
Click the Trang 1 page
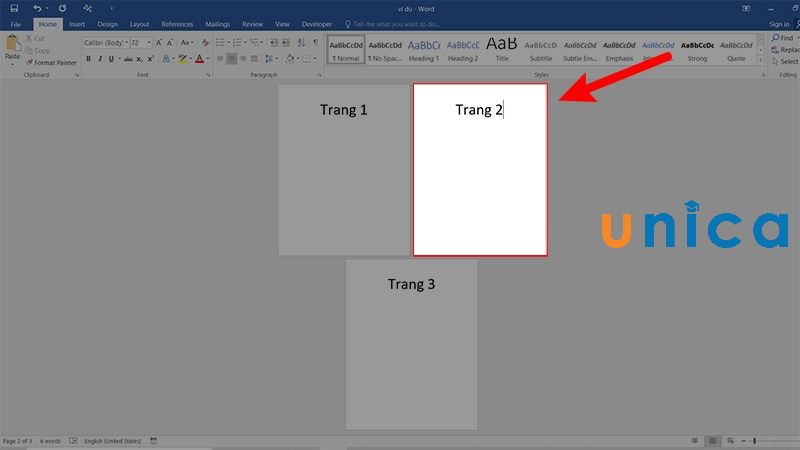(344, 170)
